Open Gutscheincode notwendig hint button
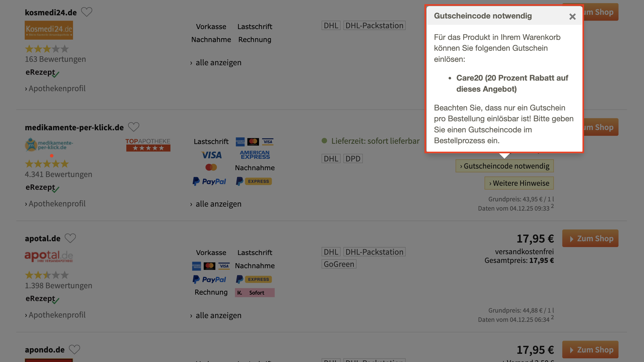 pos(504,166)
